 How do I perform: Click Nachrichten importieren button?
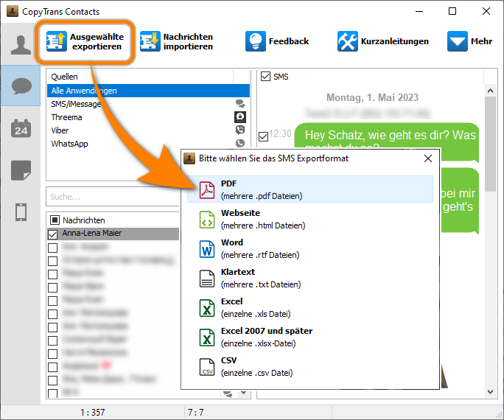click(176, 42)
